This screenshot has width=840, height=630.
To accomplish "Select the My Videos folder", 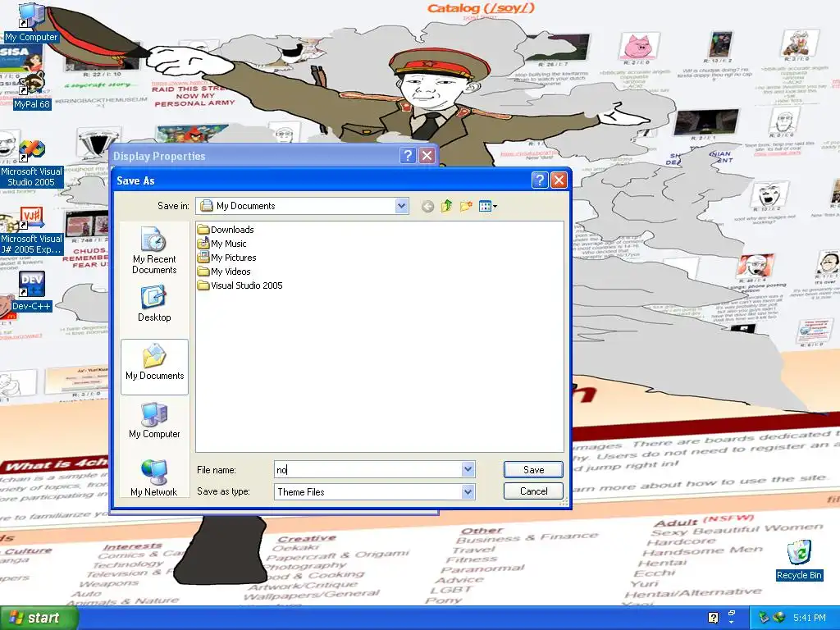I will (224, 272).
